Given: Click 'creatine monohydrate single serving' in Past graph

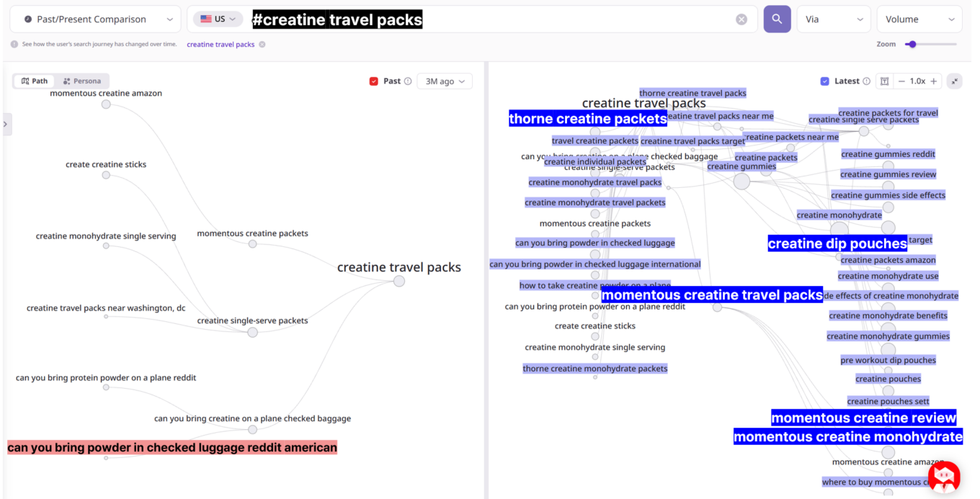Looking at the screenshot, I should 106,236.
